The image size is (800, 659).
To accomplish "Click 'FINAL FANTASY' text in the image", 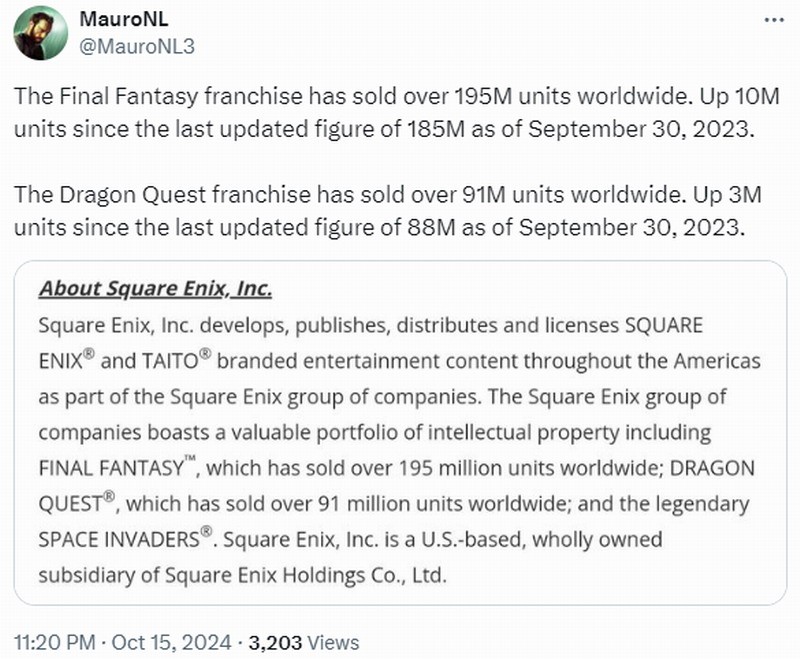I will click(109, 468).
